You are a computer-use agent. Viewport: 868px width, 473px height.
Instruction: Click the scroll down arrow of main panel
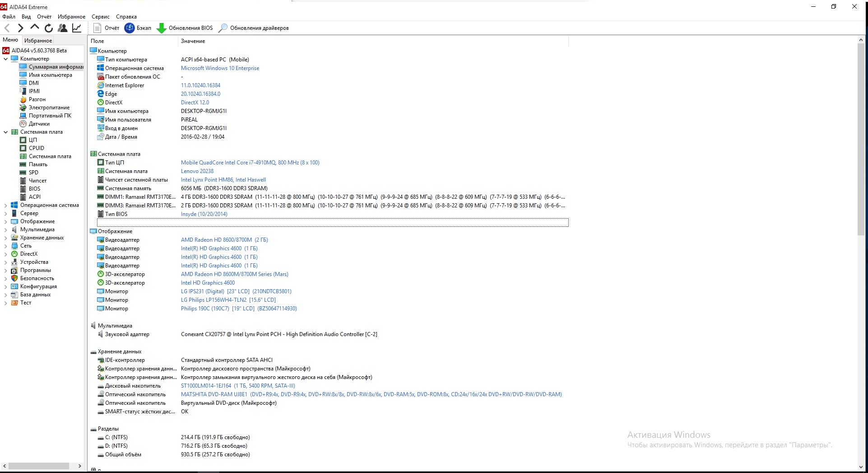coord(861,467)
